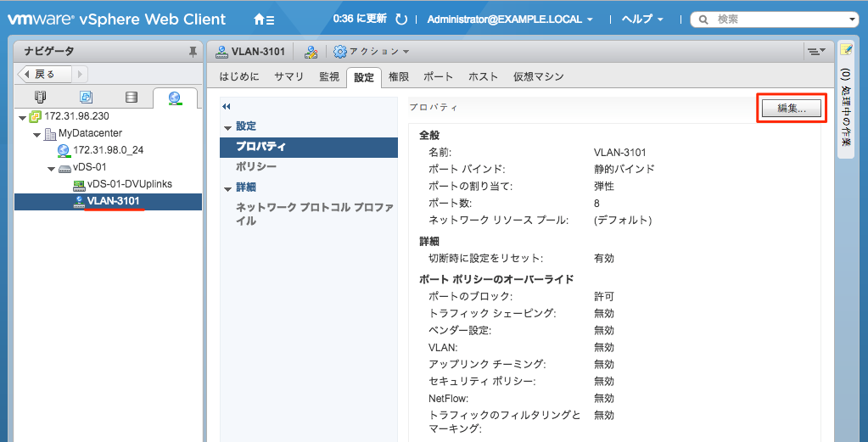Switch to the 仮想マシン tab

[539, 77]
